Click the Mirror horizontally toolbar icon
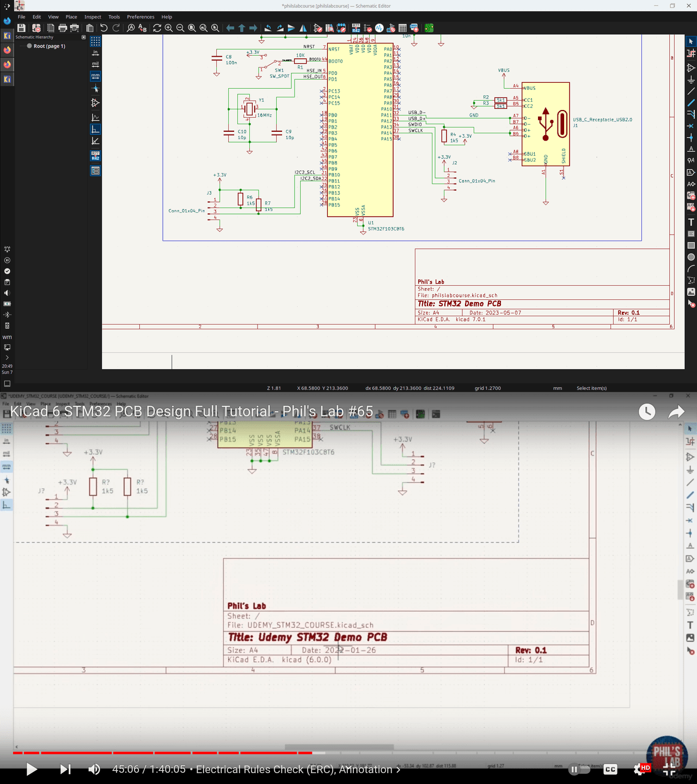Viewport: 697px width, 784px height. point(303,28)
